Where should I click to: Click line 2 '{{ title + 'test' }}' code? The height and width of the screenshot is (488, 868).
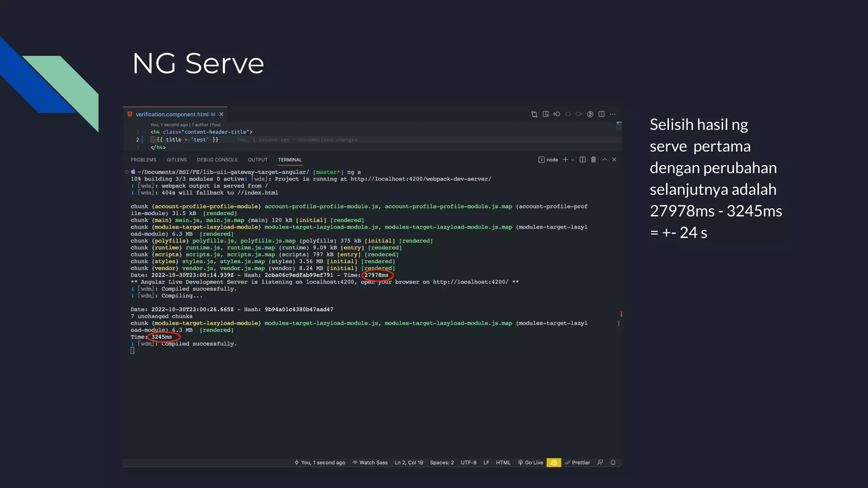187,140
